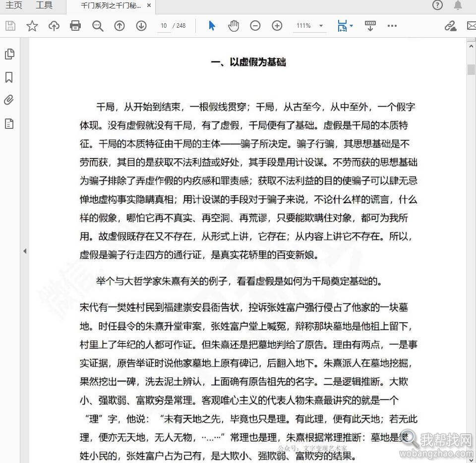
Task: Go to next page arrow
Action: pos(141,26)
